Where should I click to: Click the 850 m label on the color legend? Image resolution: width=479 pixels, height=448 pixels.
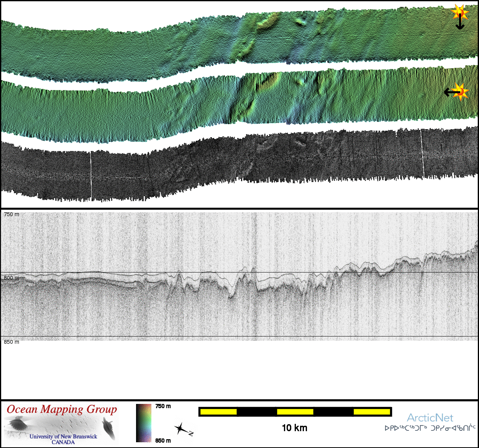tap(163, 440)
